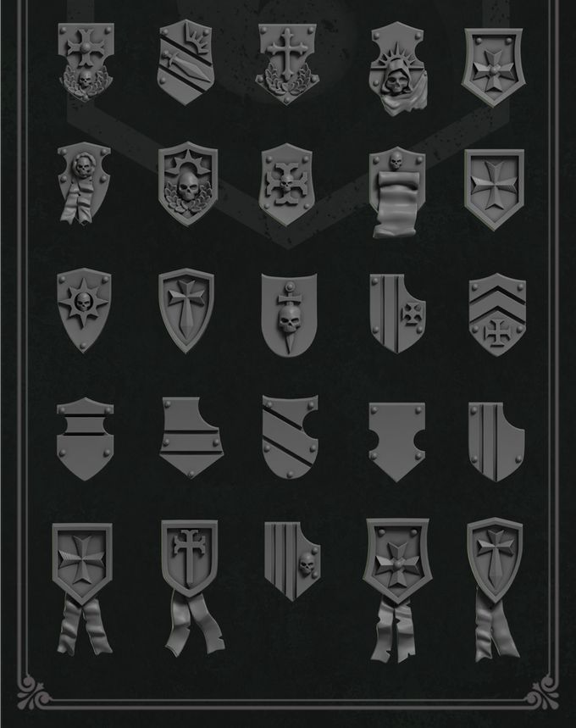The image size is (576, 728).
Task: Click the eight-pointed star skull shield
Action: [x=84, y=310]
